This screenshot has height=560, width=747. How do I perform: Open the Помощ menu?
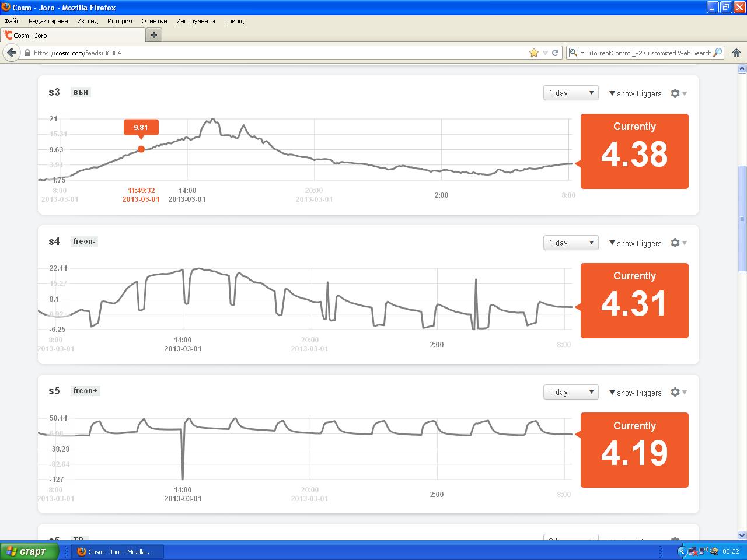coord(234,21)
